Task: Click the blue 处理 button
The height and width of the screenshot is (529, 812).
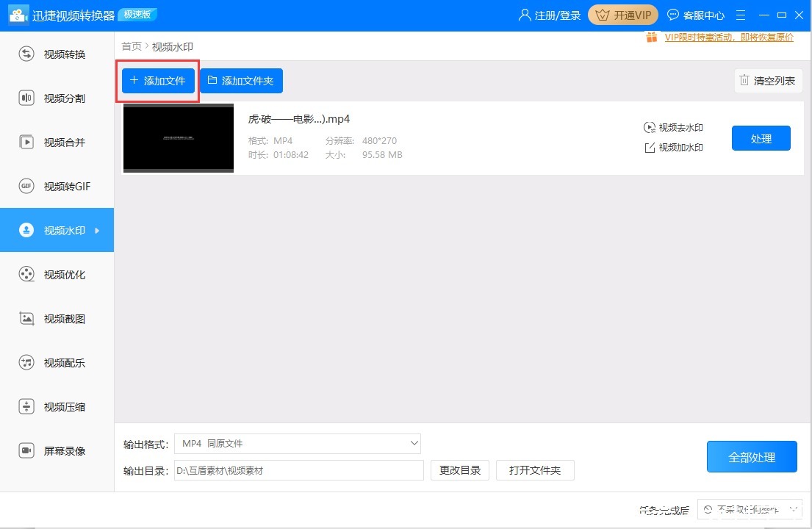Action: (x=761, y=138)
